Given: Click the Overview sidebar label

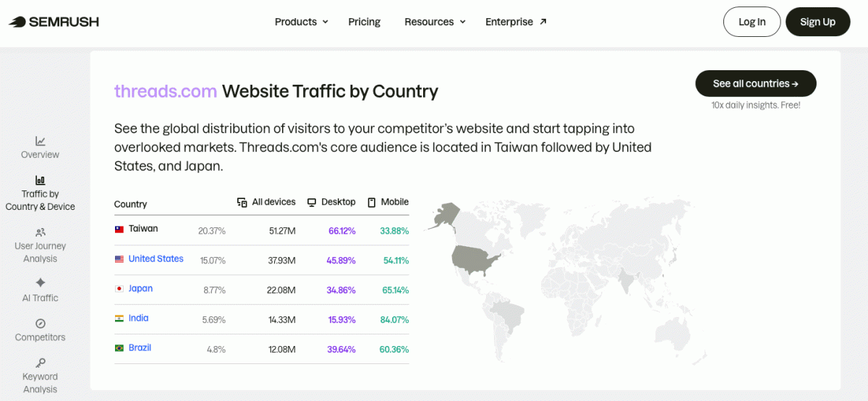Looking at the screenshot, I should coord(41,155).
